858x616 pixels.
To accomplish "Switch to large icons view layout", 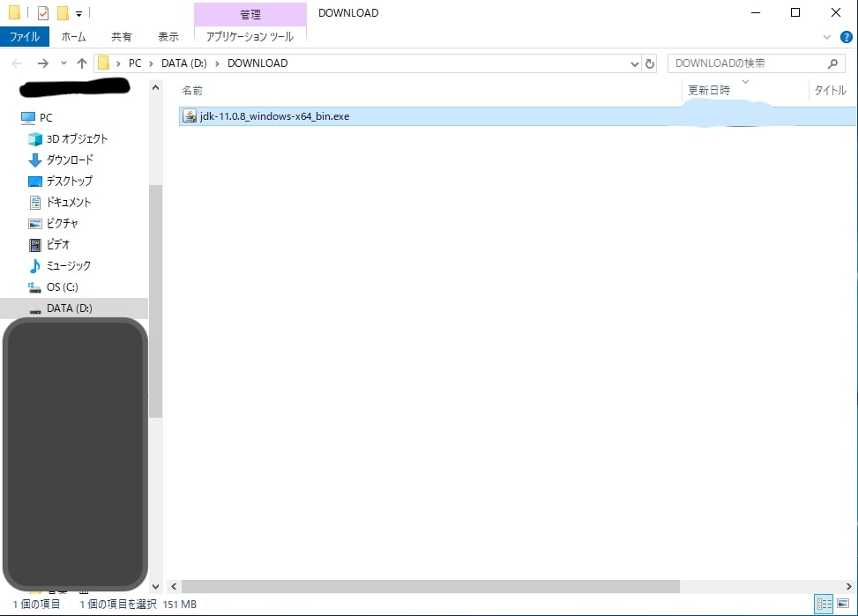I will click(x=843, y=604).
